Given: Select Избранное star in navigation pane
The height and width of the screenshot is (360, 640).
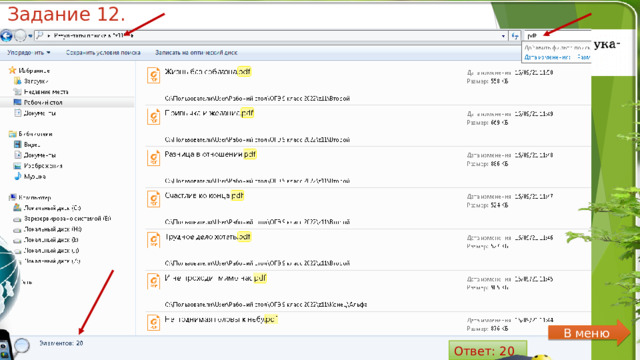Looking at the screenshot, I should (x=12, y=70).
